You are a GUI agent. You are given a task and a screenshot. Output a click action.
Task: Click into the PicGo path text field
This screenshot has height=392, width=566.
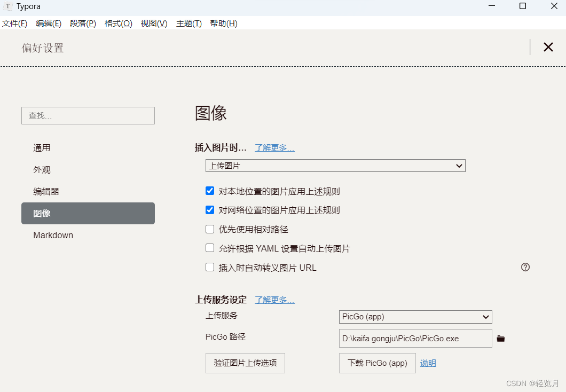click(x=415, y=339)
